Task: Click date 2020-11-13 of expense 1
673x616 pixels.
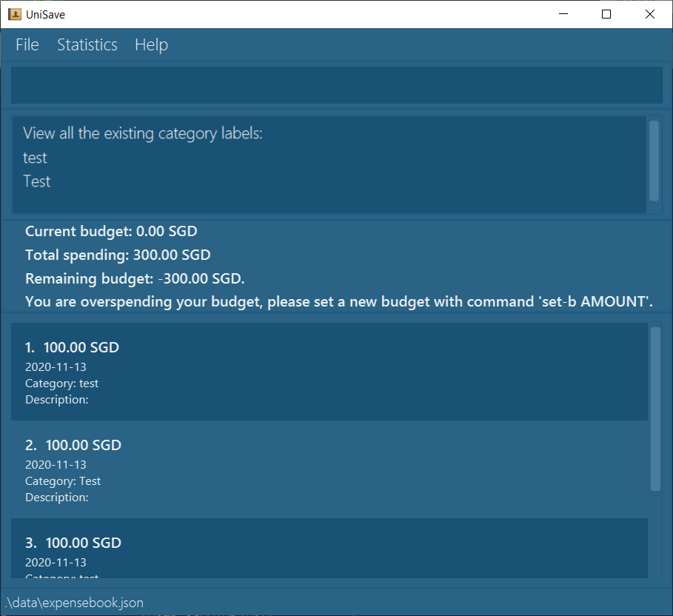Action: [56, 367]
